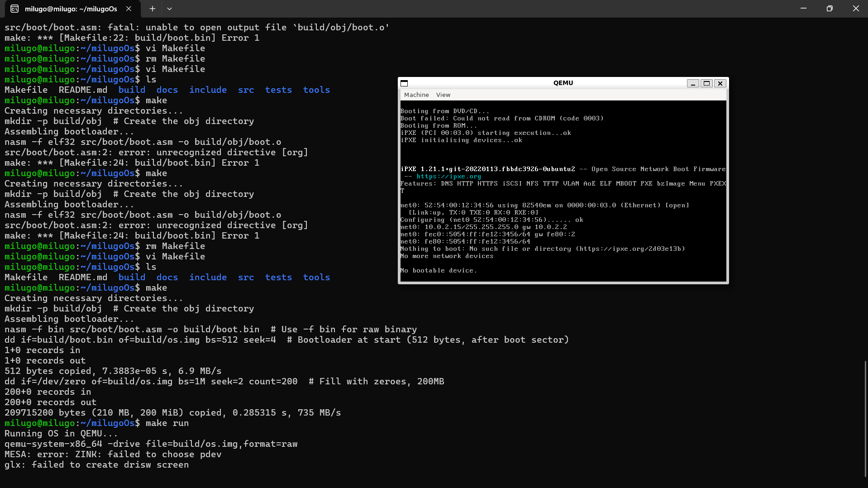The image size is (868, 488).
Task: Click the terminal icon on the milugoOs tab
Action: click(x=15, y=9)
